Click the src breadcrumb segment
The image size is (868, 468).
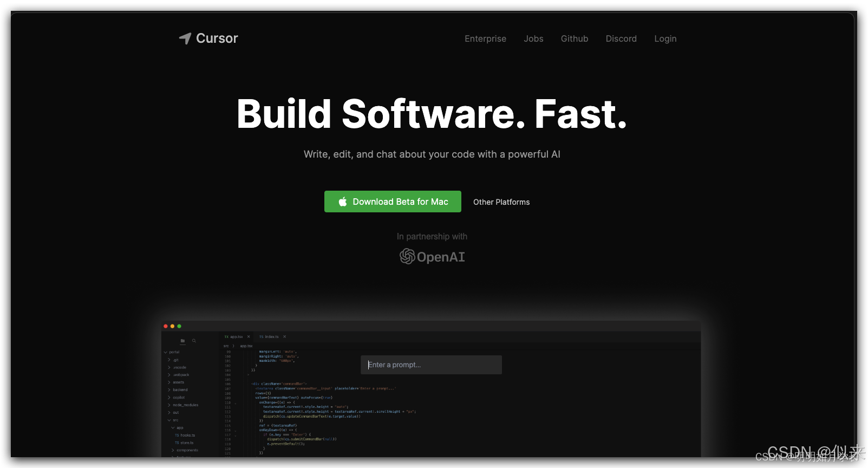point(226,346)
